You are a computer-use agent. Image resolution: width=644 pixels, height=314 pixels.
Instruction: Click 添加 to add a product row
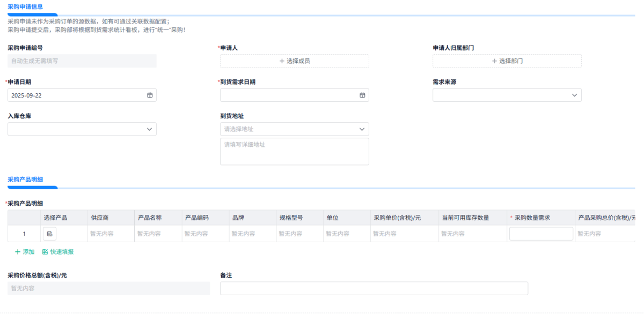pyautogui.click(x=25, y=252)
